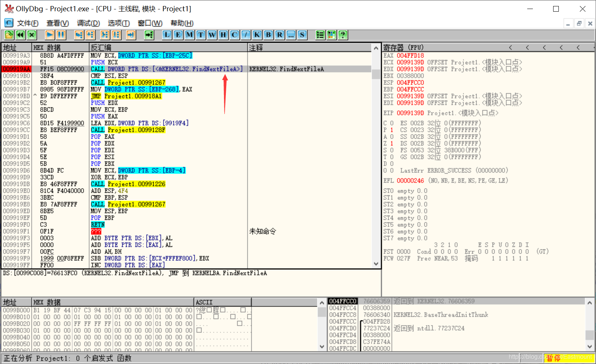This screenshot has width=596, height=364.
Task: Select LastErr ERROR_SUCCESS line
Action: coord(454,171)
